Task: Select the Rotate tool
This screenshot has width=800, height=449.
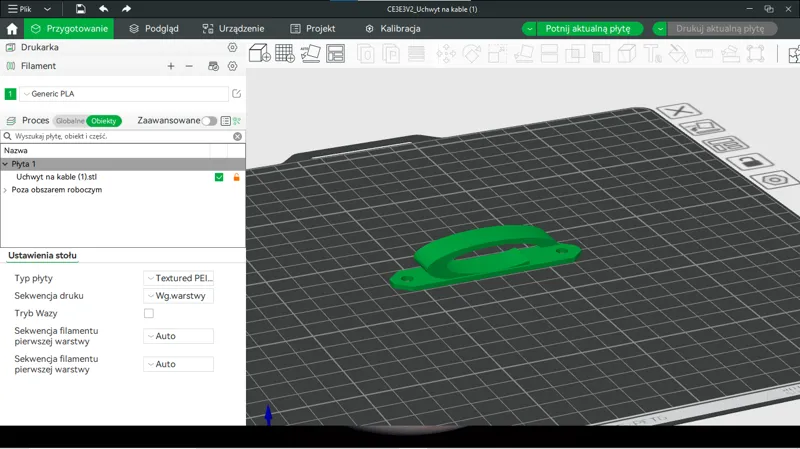Action: (471, 54)
